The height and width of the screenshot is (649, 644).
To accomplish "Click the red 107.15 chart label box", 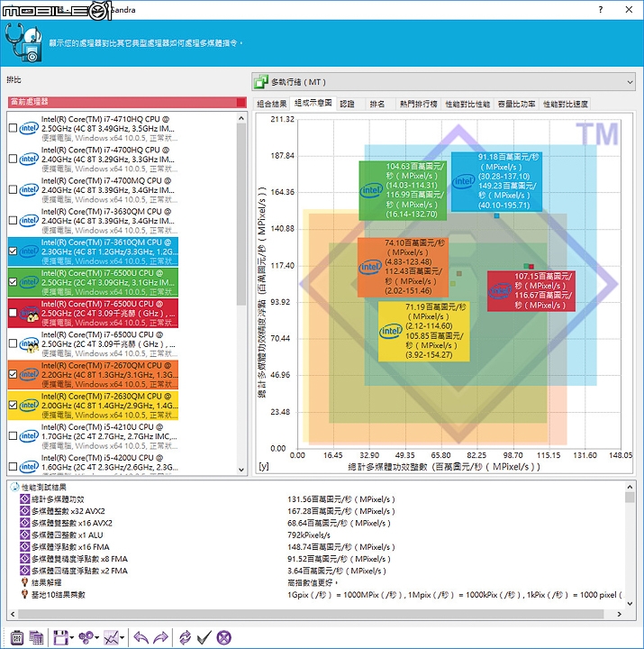I will pyautogui.click(x=531, y=290).
